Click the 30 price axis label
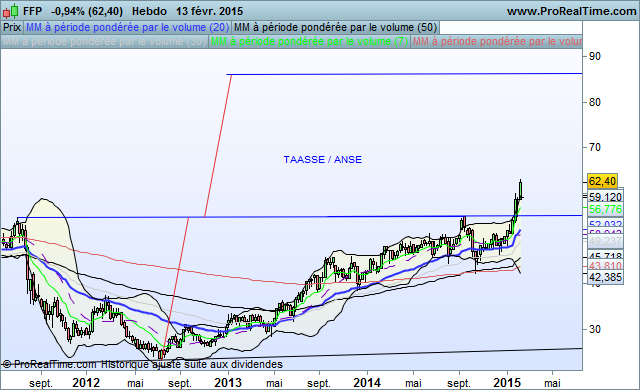 pyautogui.click(x=595, y=329)
